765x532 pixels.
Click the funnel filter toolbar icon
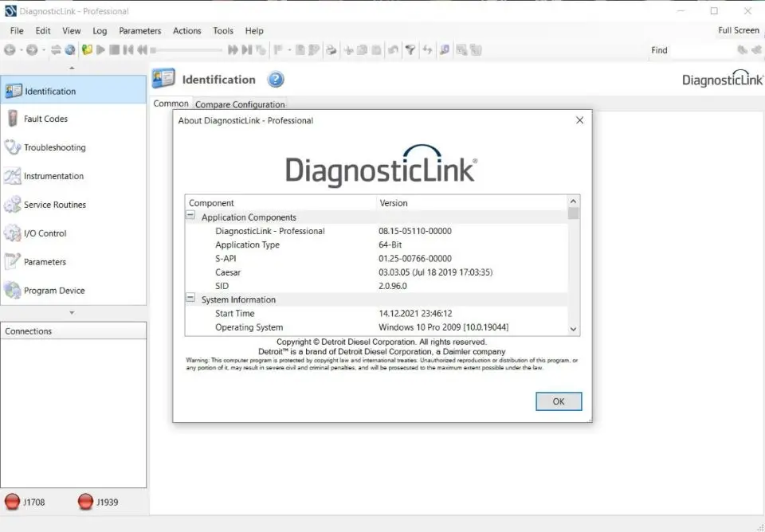pos(410,49)
